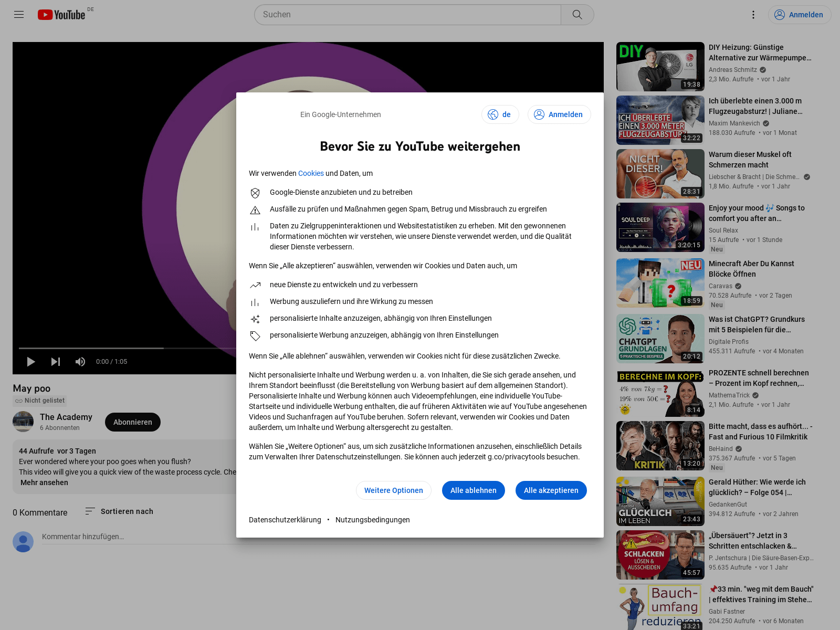Click the video title 'May poo'
840x630 pixels.
click(x=31, y=388)
